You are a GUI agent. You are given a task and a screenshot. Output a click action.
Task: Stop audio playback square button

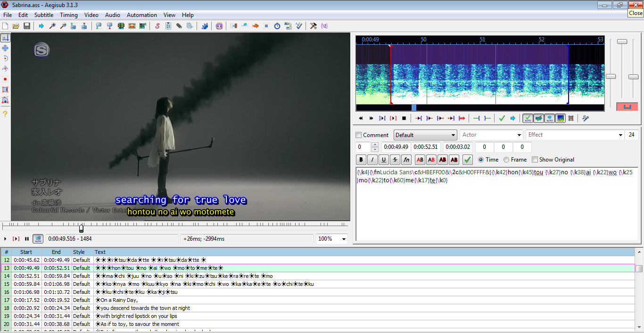pos(404,118)
